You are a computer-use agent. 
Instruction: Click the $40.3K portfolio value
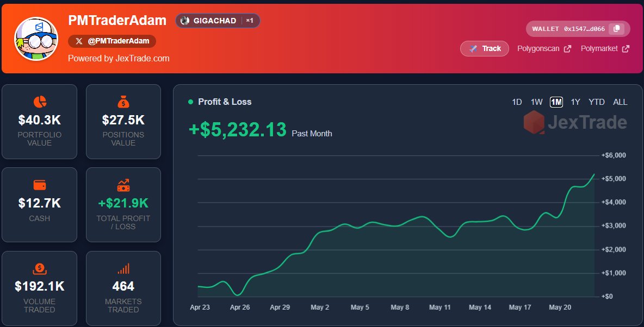(x=39, y=120)
